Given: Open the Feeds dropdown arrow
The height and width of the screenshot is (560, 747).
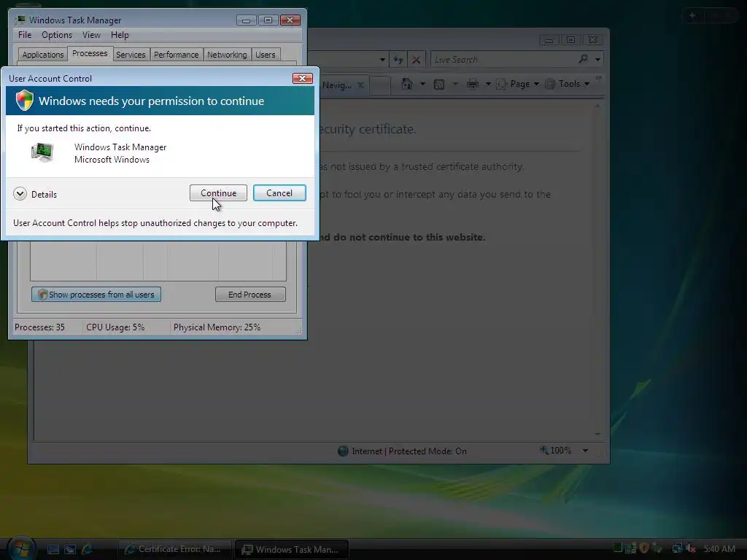Looking at the screenshot, I should click(x=455, y=84).
